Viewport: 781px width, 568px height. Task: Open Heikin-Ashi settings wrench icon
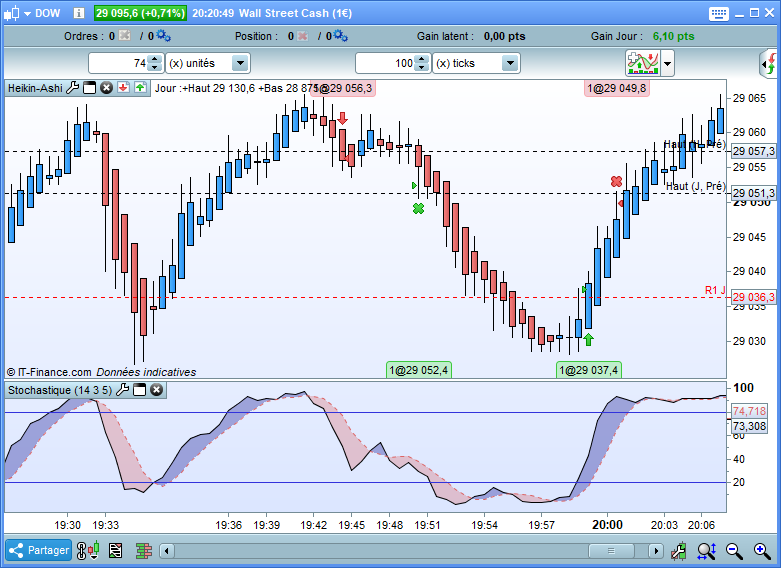coord(73,88)
